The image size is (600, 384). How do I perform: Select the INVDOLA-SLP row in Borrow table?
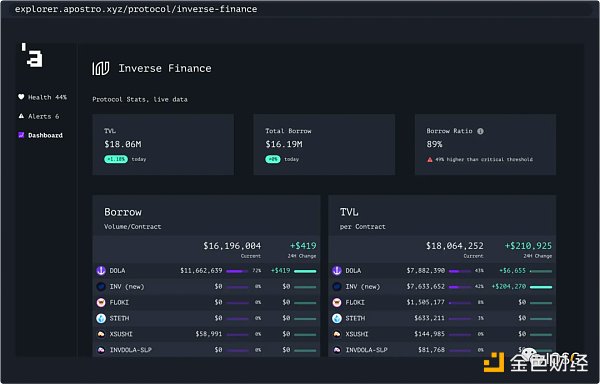[206, 350]
